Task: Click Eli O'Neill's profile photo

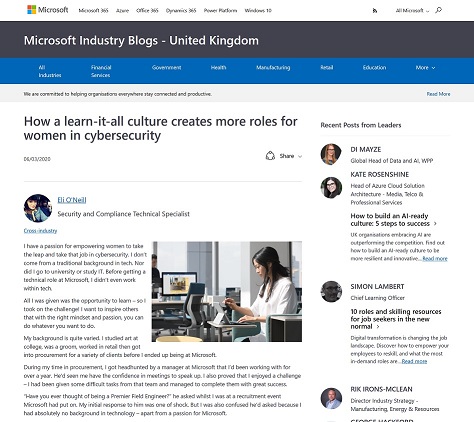Action: [x=38, y=208]
